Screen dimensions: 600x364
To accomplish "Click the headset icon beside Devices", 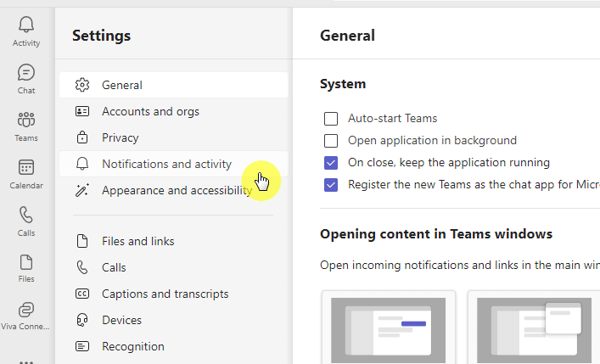I will click(x=82, y=320).
